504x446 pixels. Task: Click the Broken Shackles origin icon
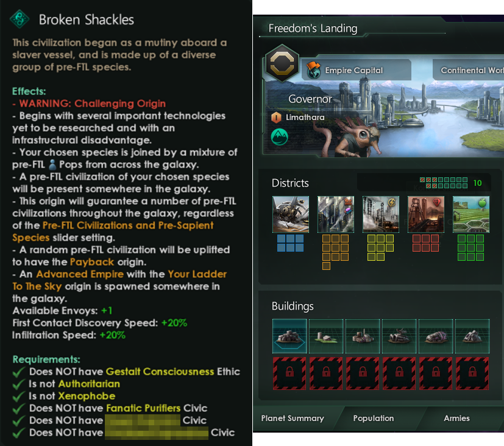pos(20,19)
